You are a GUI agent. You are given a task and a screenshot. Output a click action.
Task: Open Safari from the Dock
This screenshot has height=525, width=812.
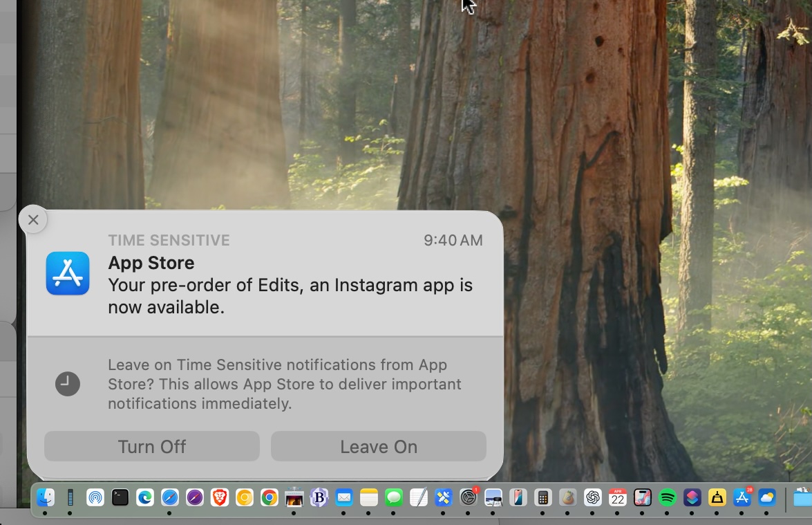coord(170,497)
